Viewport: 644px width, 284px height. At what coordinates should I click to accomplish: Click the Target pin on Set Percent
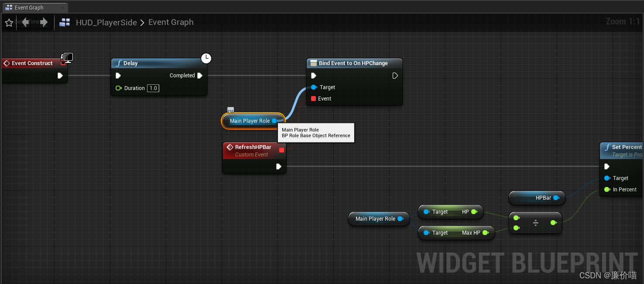click(x=607, y=178)
